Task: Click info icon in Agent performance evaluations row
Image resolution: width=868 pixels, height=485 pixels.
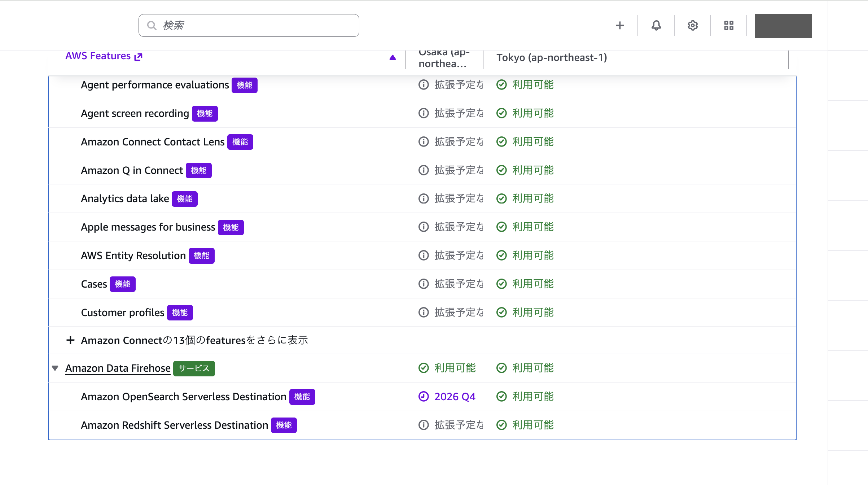Action: pyautogui.click(x=424, y=85)
